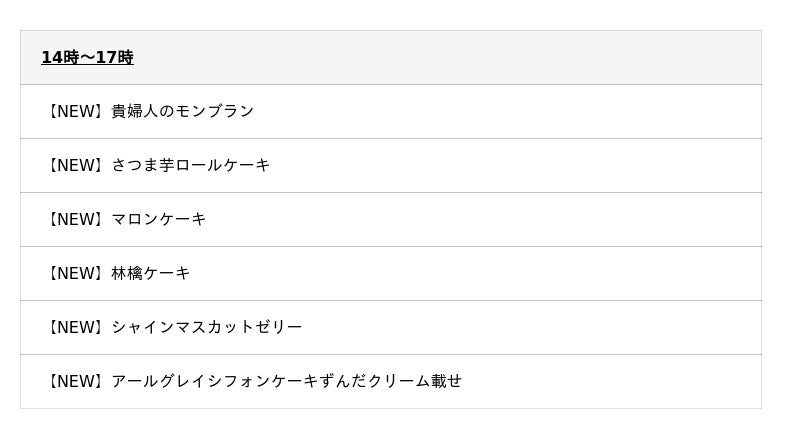Click the NEW tag beside アールグレイシフォンケーキ
This screenshot has width=800, height=439.
click(75, 381)
